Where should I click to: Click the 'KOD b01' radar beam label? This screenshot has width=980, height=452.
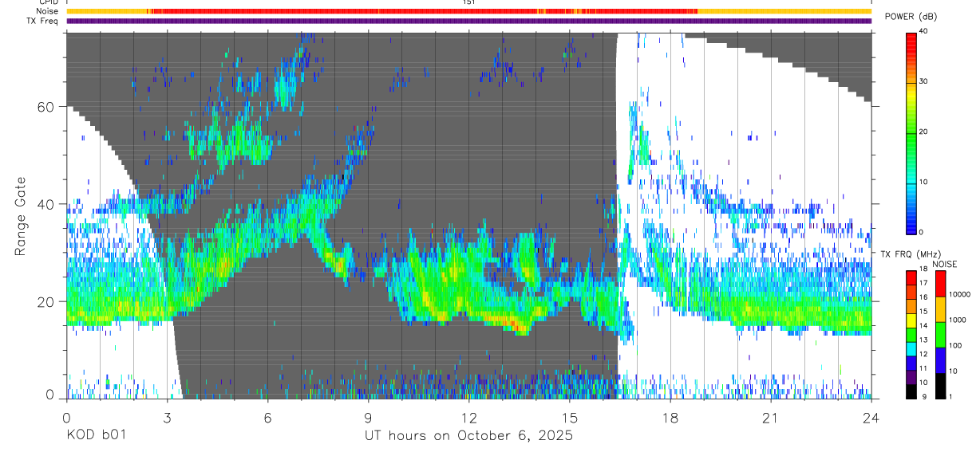click(x=96, y=436)
